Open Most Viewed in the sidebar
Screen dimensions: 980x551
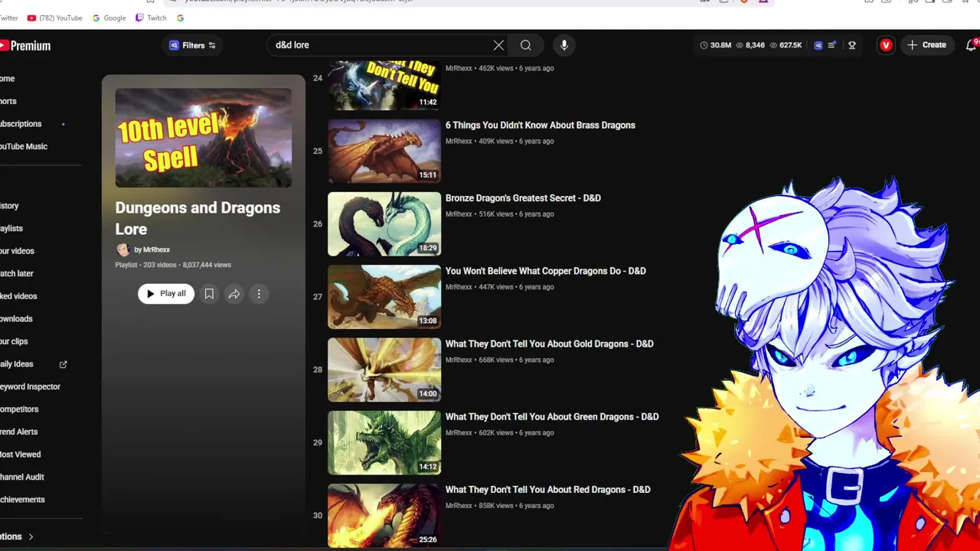[20, 455]
